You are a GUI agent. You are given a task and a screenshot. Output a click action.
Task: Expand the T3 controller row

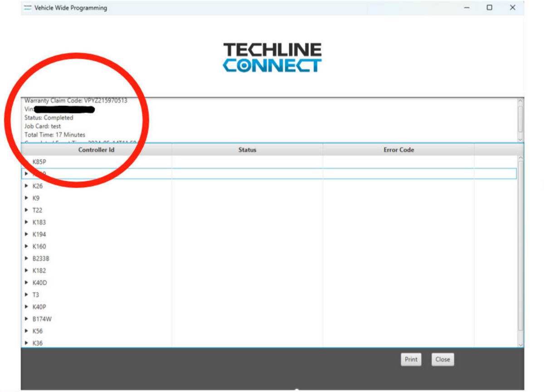tap(26, 295)
